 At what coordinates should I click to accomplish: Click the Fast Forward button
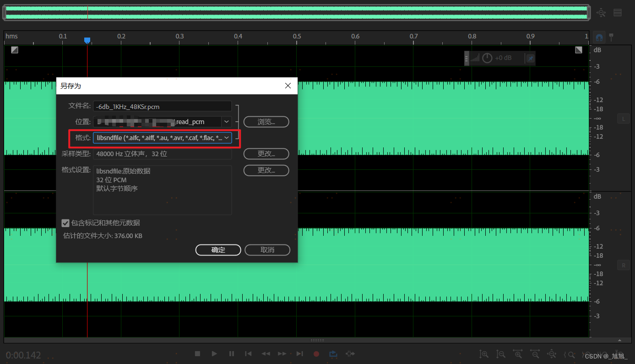coord(282,353)
